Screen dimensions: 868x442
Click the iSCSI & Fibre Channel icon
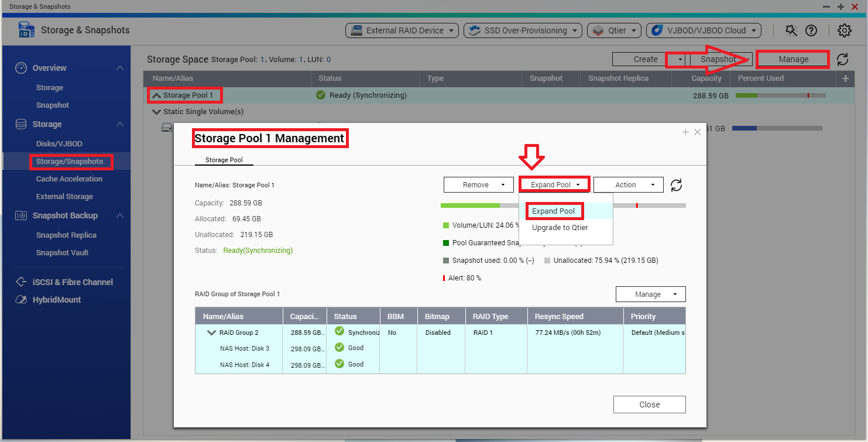21,282
